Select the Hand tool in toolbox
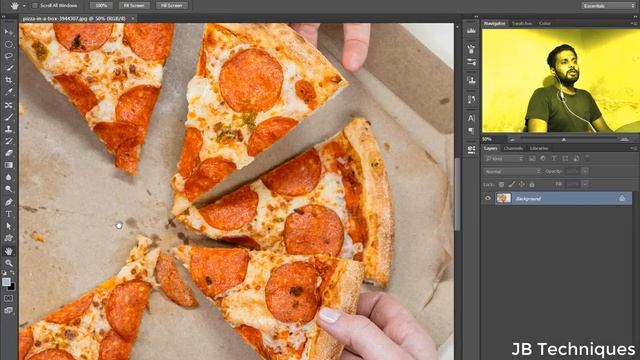This screenshot has width=640, height=360. [x=9, y=251]
